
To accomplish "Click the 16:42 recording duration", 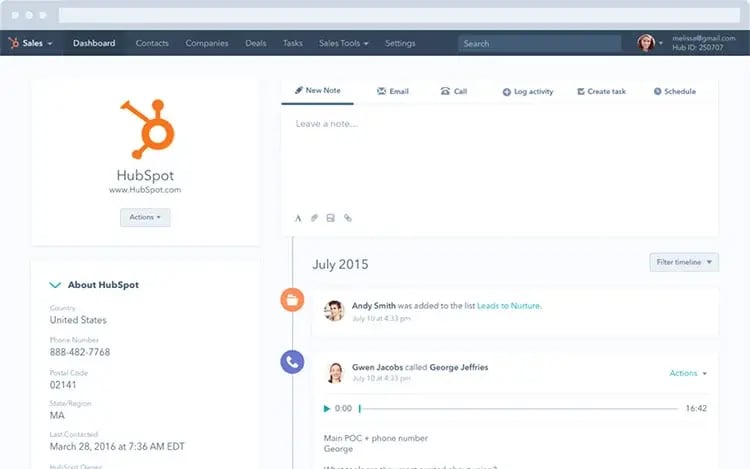I will tap(696, 408).
